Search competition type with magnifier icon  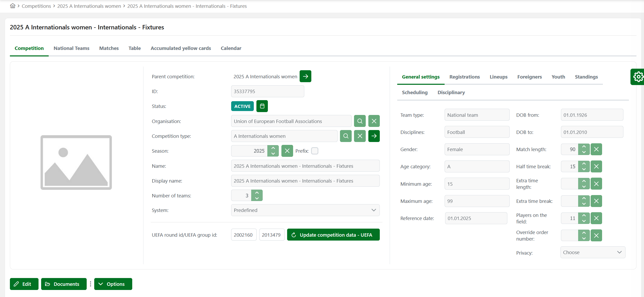(346, 136)
